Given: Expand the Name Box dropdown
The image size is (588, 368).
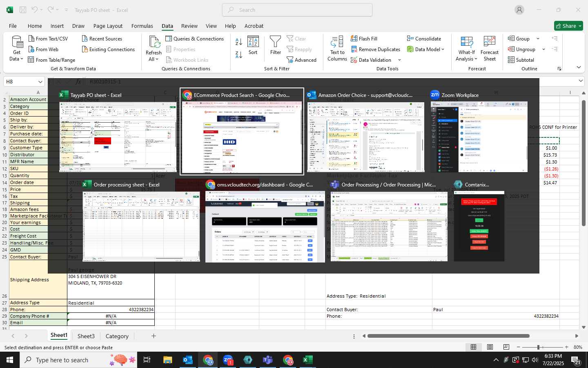Looking at the screenshot, I should click(x=40, y=82).
